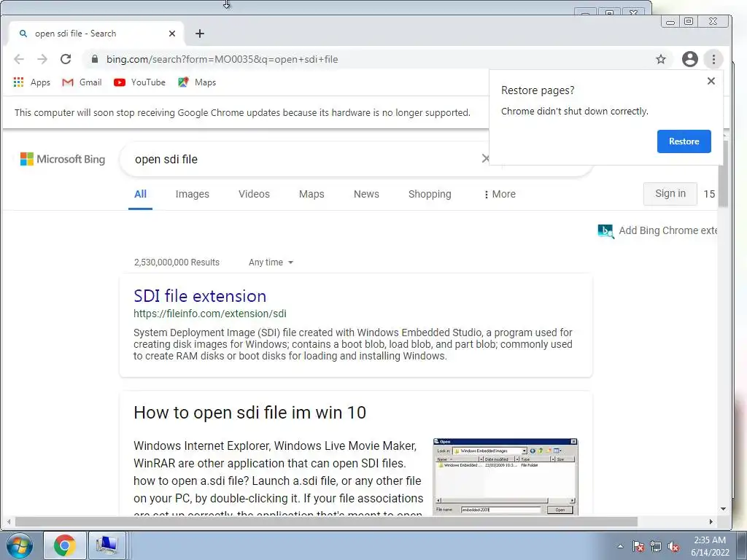Click the Bing extension icon

[605, 231]
